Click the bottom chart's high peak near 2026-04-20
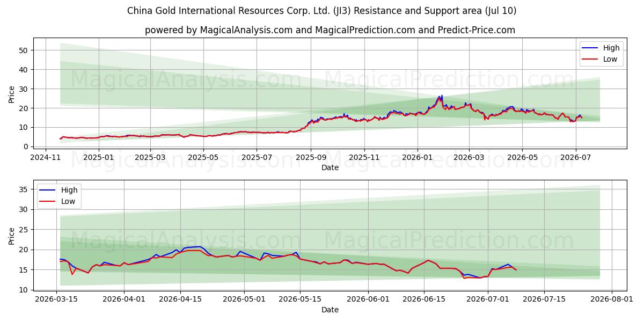This screenshot has width=644, height=322. (200, 247)
